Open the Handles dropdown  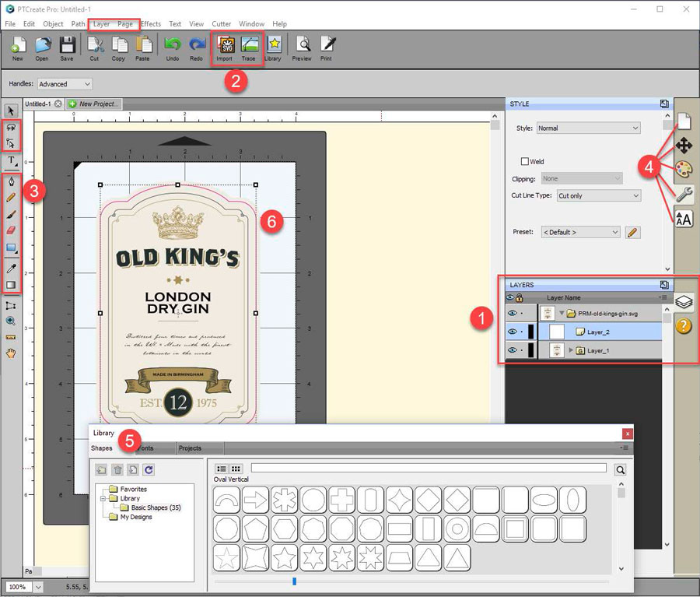click(65, 84)
